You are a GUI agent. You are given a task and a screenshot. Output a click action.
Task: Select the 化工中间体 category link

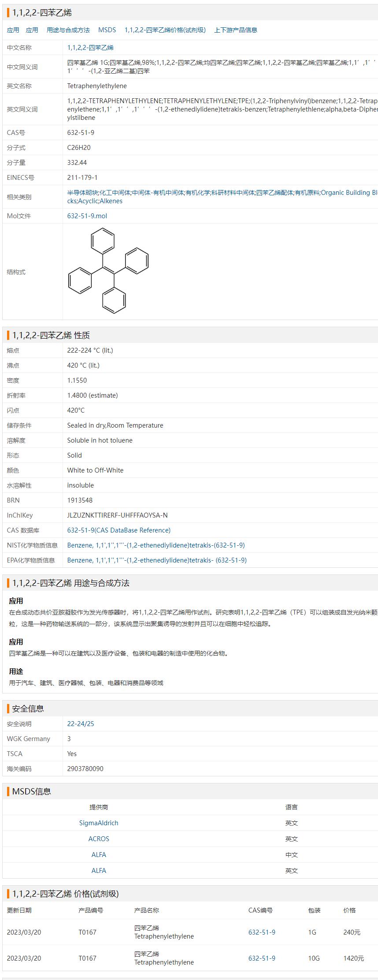(x=115, y=193)
